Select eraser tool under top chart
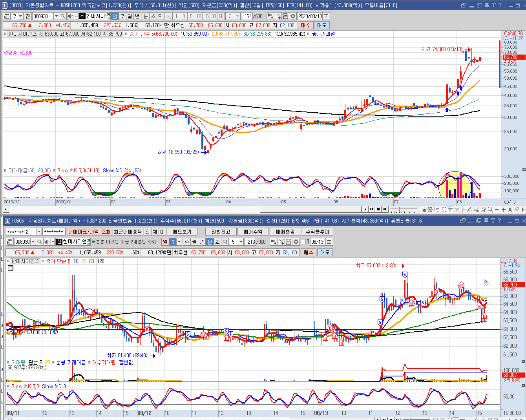This screenshot has height=420, width=526. coord(517,209)
